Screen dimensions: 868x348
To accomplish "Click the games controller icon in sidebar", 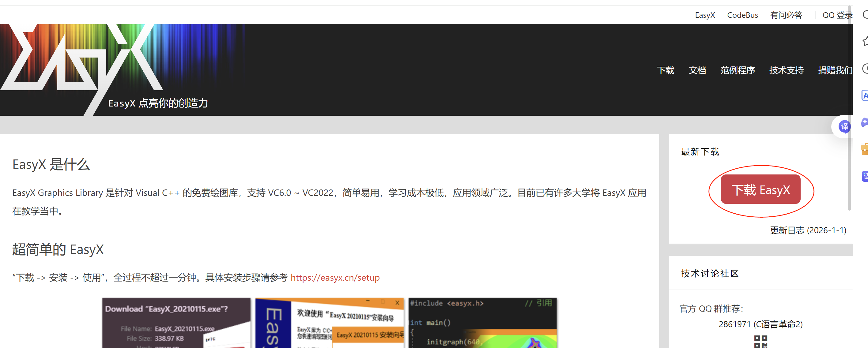I will point(865,123).
